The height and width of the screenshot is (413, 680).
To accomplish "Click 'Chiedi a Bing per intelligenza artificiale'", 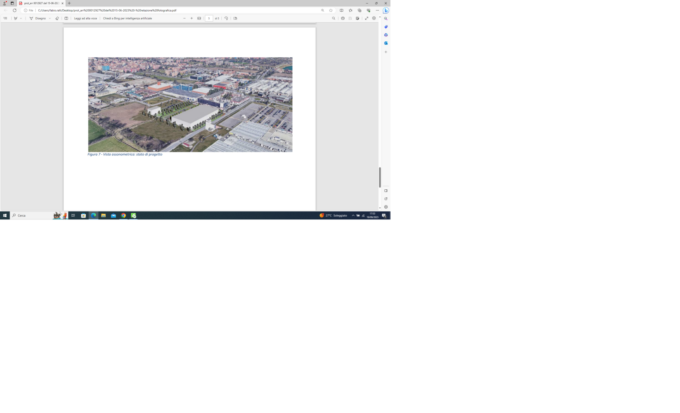I will click(x=128, y=18).
